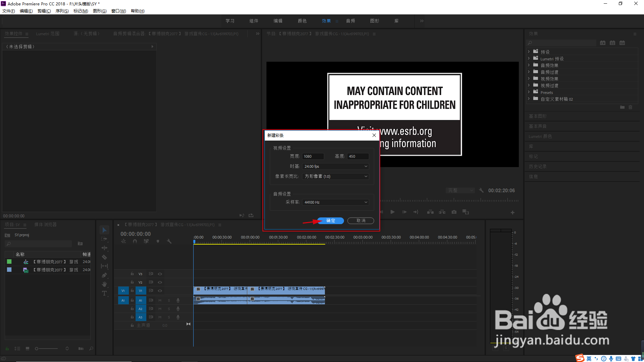Click the Extract button in program monitor
The height and width of the screenshot is (362, 644).
(x=442, y=212)
